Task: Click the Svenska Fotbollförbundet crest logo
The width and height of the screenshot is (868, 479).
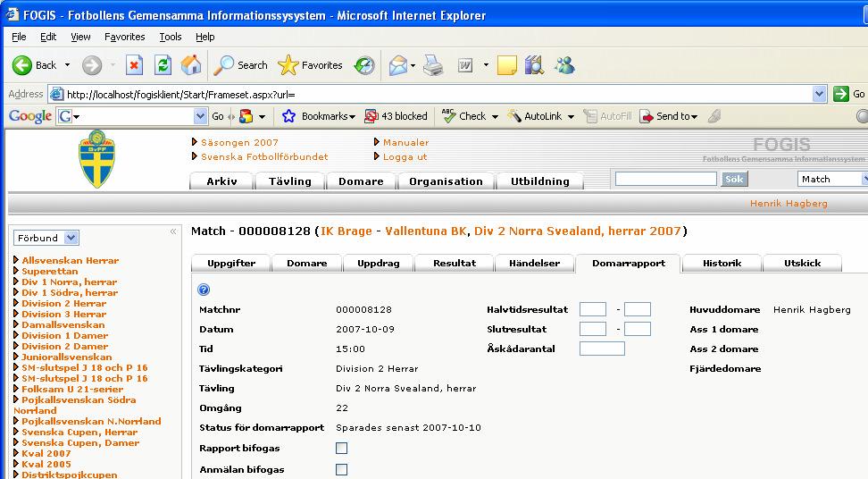Action: pyautogui.click(x=97, y=159)
